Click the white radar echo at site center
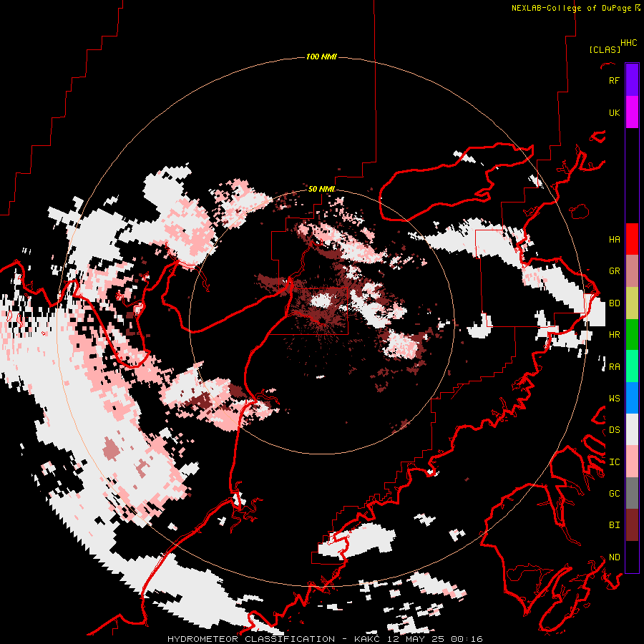 point(322,302)
